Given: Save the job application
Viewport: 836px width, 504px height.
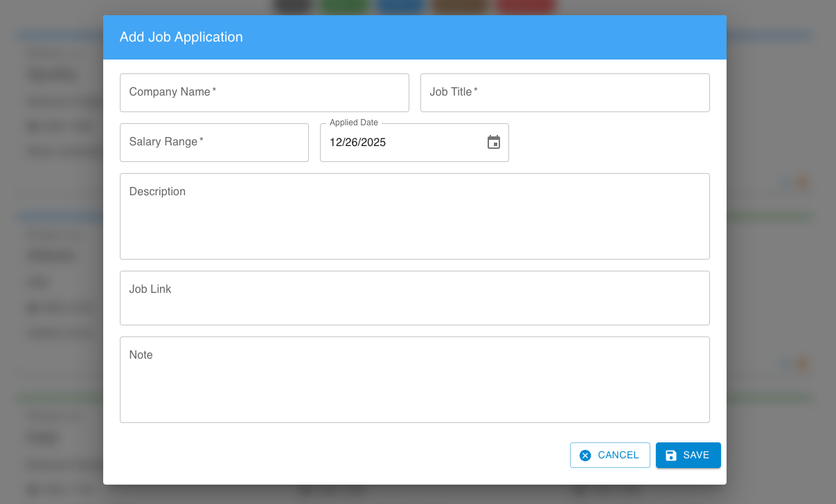Looking at the screenshot, I should [x=688, y=455].
